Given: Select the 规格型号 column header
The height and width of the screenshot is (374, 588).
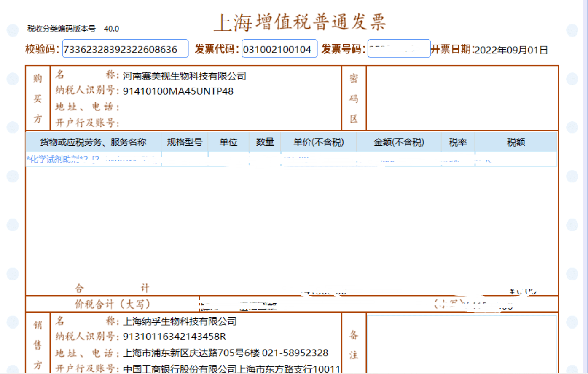Looking at the screenshot, I should (184, 142).
